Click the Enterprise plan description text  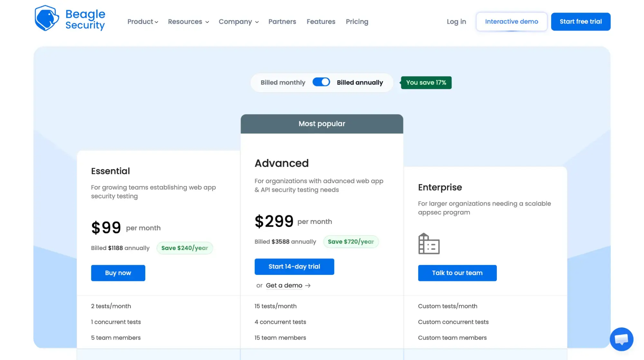pos(485,208)
